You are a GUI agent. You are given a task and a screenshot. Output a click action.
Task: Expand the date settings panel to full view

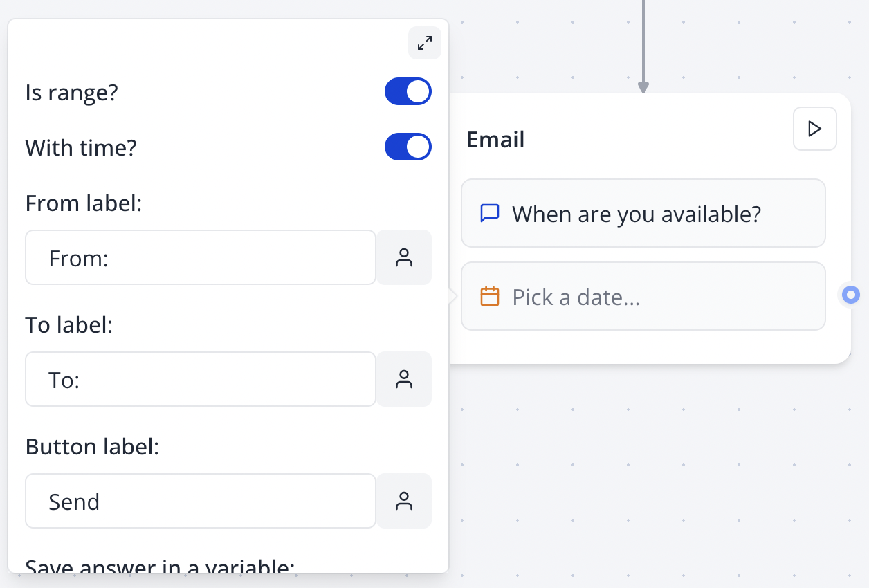click(424, 43)
